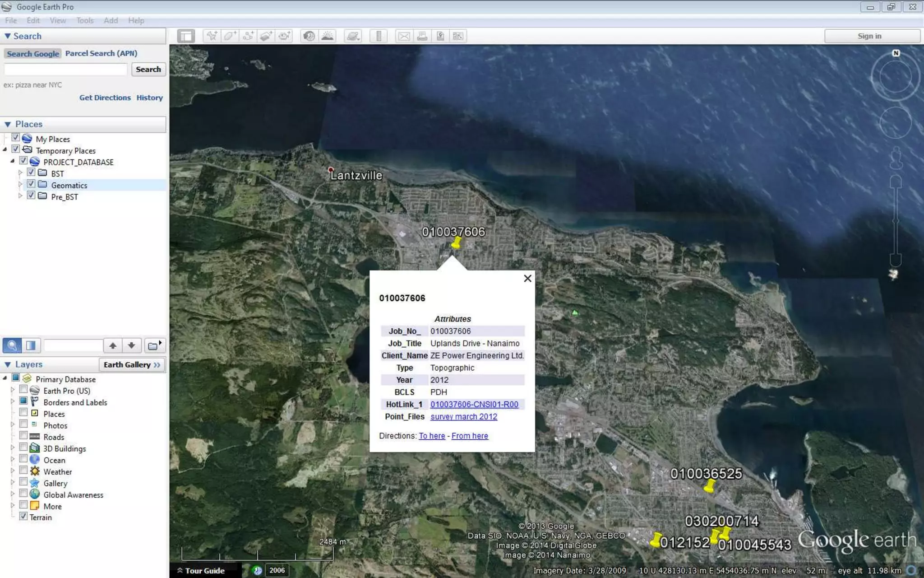924x578 pixels.
Task: Expand the Pre_BST folder node
Action: pos(20,196)
